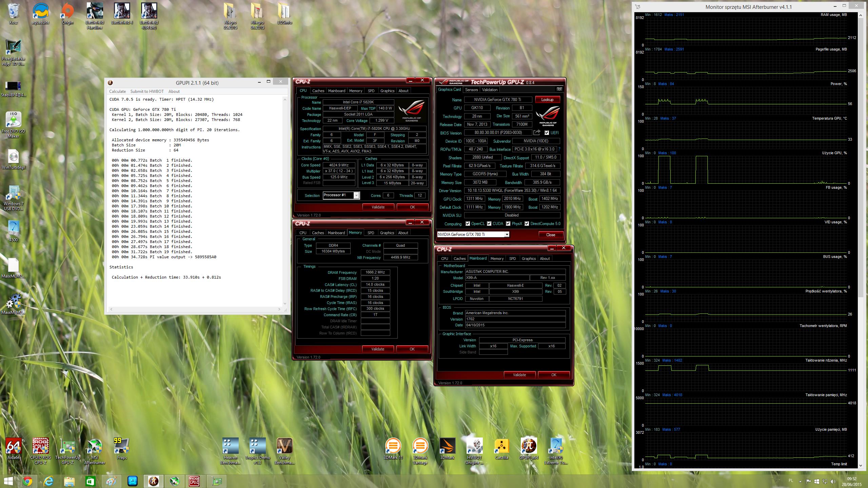Screen dimensions: 868x488
Task: Open the Intel(R) Extreme Tuning desktop shortcut
Action: point(556,451)
